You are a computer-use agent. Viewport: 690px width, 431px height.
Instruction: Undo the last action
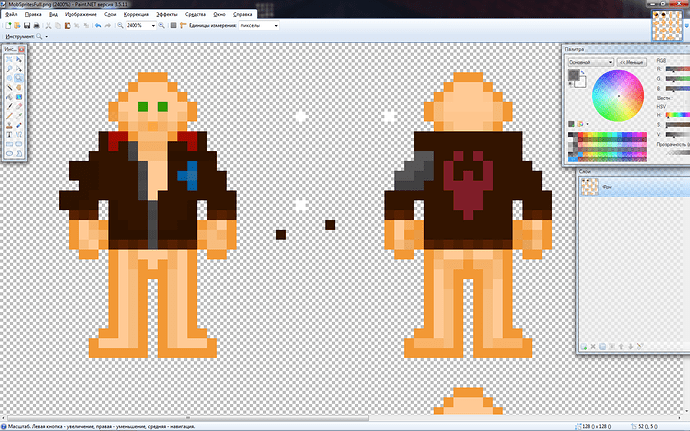[x=98, y=26]
